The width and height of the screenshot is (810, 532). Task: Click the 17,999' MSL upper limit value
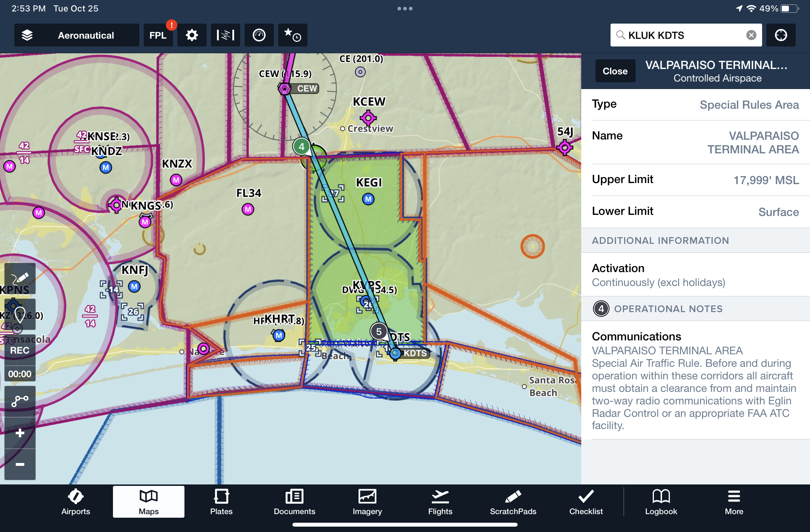(766, 180)
